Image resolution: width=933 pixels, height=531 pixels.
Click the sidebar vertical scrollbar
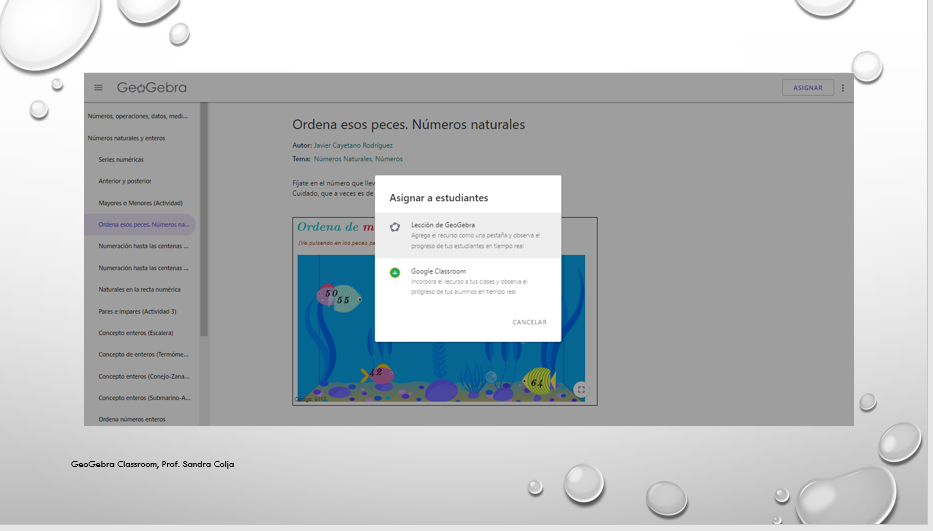(x=203, y=220)
